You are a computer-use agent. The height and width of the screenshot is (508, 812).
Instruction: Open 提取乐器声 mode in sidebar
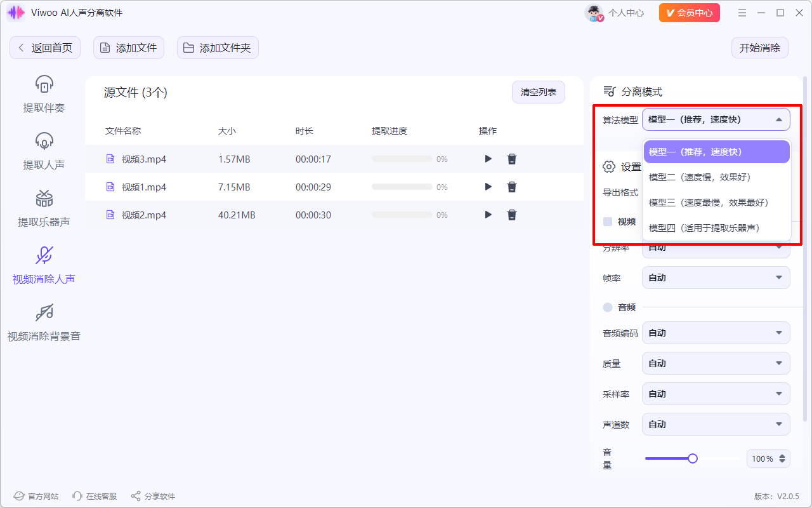pyautogui.click(x=44, y=208)
